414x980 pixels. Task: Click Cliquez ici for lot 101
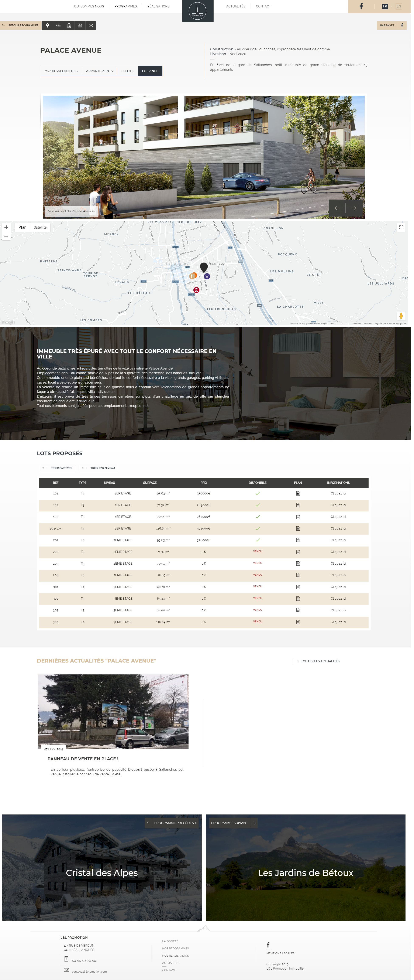click(338, 493)
